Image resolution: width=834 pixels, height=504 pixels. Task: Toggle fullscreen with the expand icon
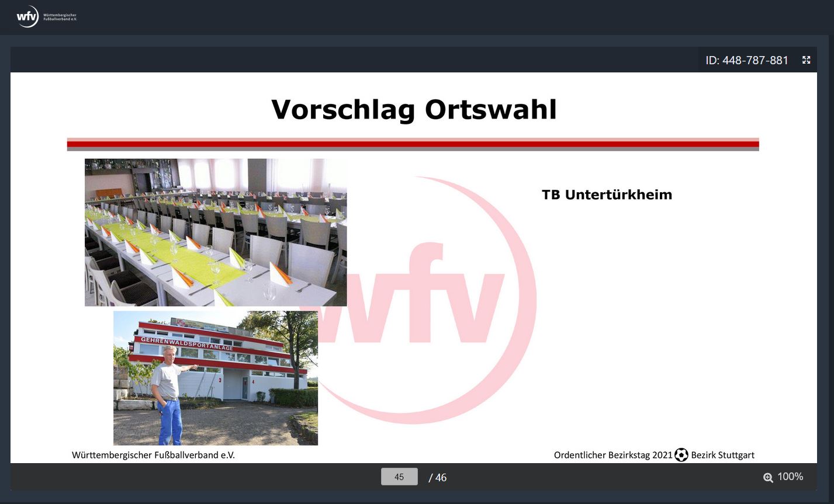pyautogui.click(x=807, y=60)
